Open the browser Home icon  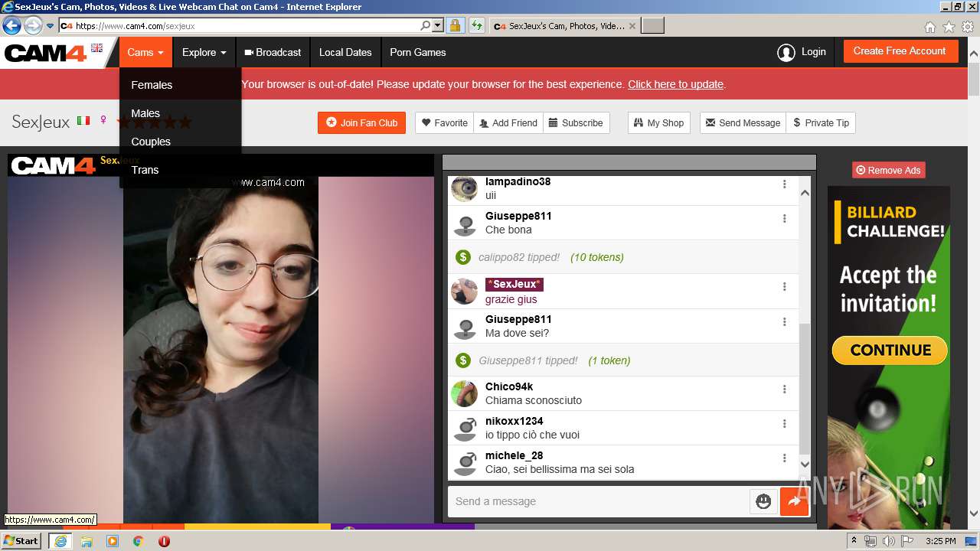coord(929,27)
